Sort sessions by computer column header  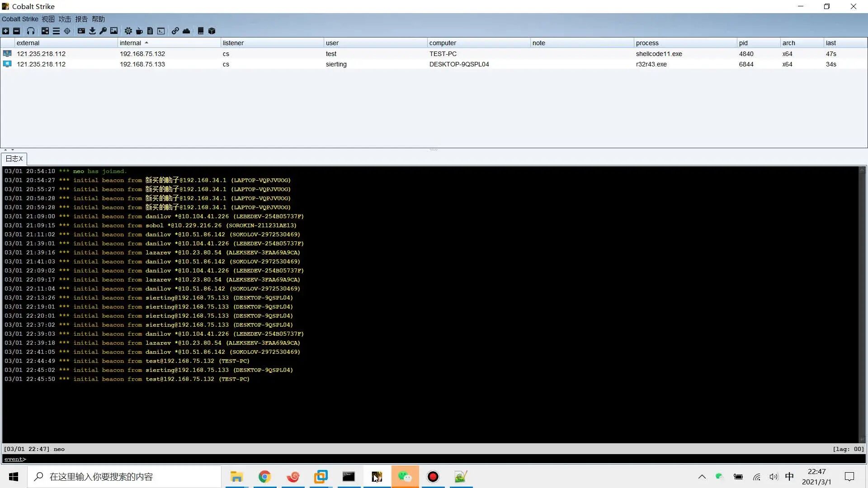tap(479, 43)
